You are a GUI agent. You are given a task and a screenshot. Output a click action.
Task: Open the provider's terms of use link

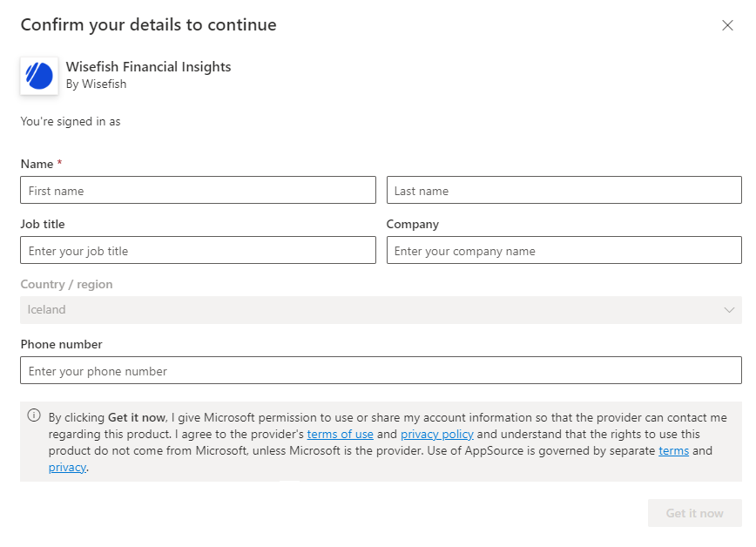(340, 434)
